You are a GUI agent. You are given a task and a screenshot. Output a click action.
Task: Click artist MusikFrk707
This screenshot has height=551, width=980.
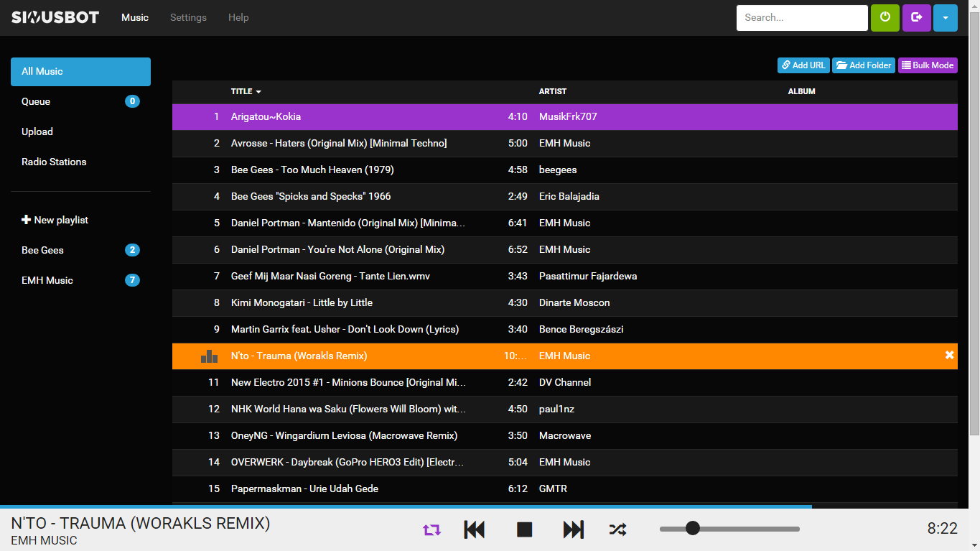click(568, 116)
